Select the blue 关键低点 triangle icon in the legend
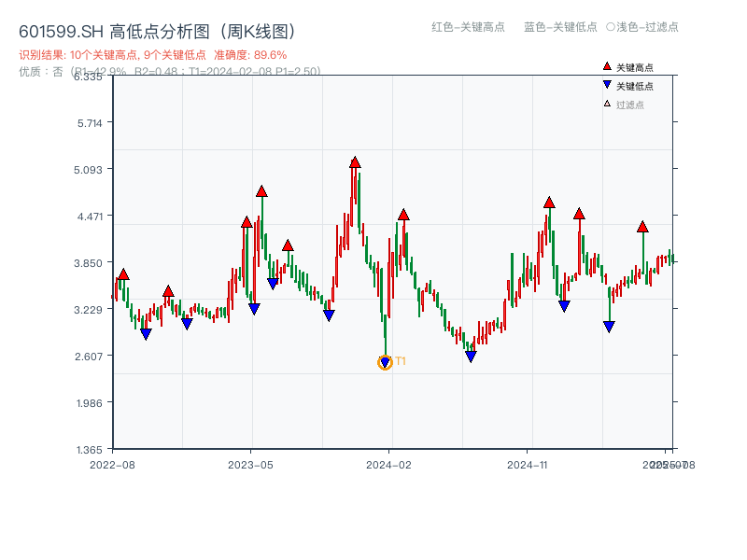 (x=607, y=83)
